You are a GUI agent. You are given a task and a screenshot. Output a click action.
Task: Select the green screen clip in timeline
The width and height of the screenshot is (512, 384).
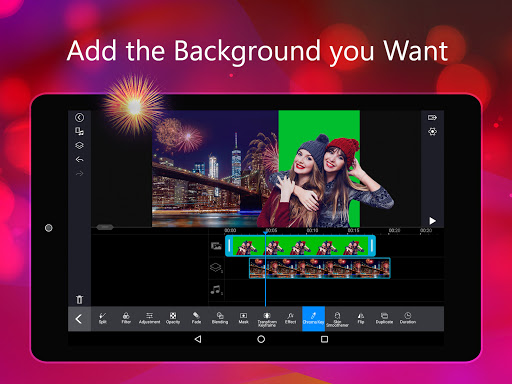click(300, 246)
